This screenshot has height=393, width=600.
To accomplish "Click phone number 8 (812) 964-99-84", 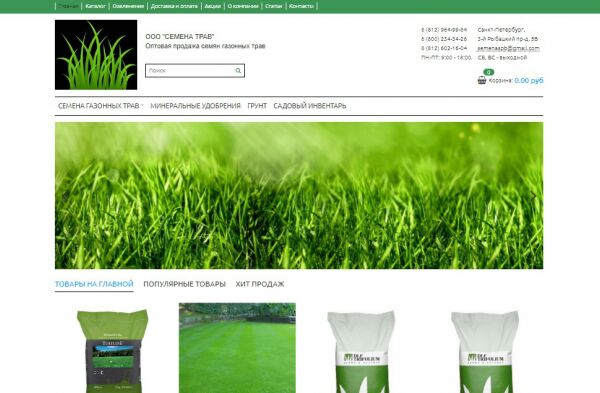I will pos(444,30).
